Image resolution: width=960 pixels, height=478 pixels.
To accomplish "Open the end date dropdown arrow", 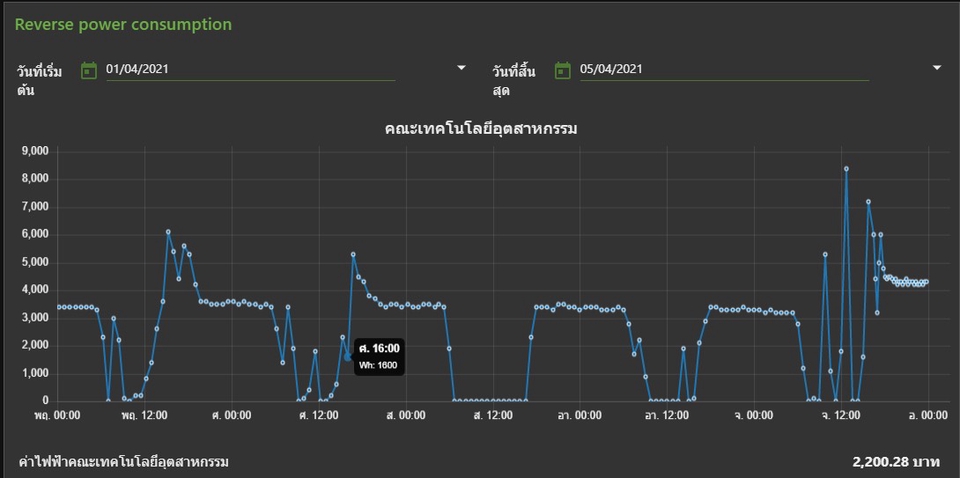I will tap(937, 68).
